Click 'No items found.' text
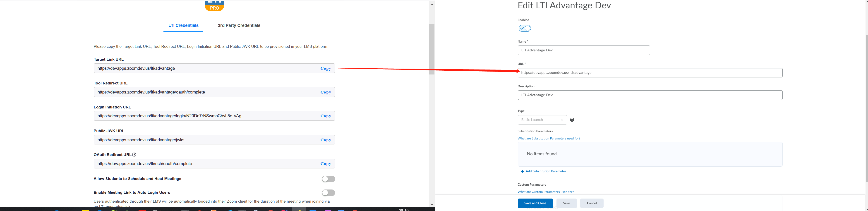This screenshot has height=211, width=868. (x=542, y=154)
